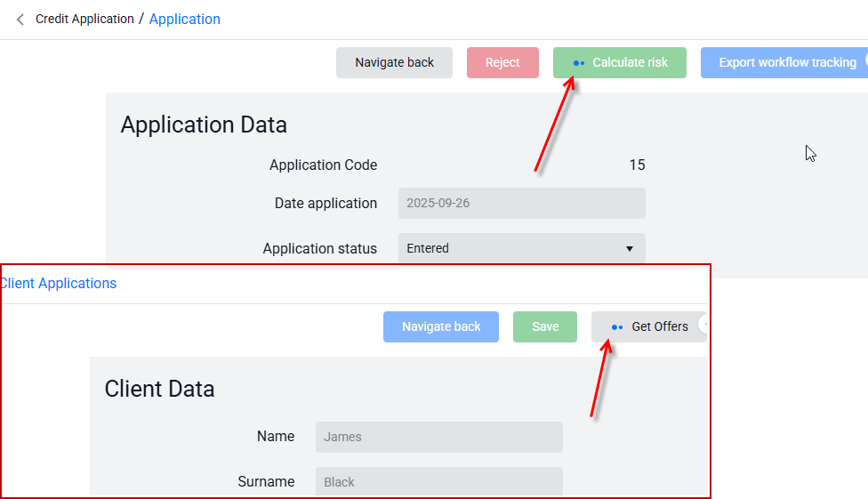Open the Client Applications link
The height and width of the screenshot is (499, 868).
[59, 283]
